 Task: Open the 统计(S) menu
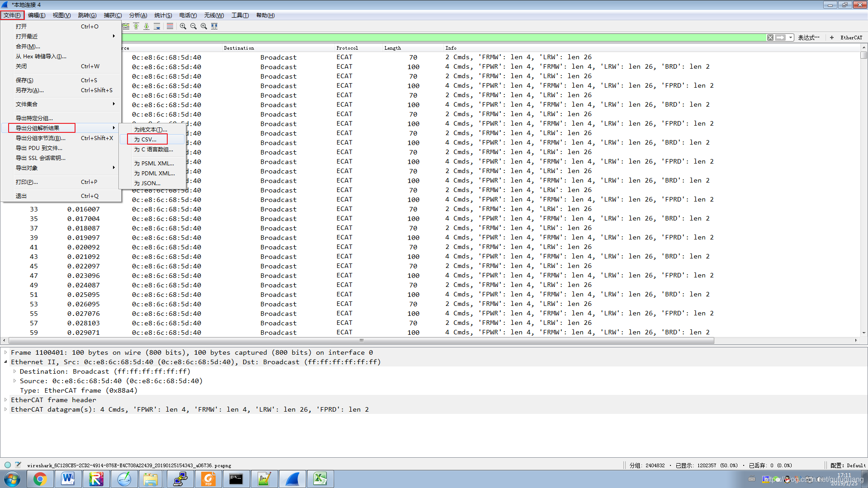click(x=163, y=15)
